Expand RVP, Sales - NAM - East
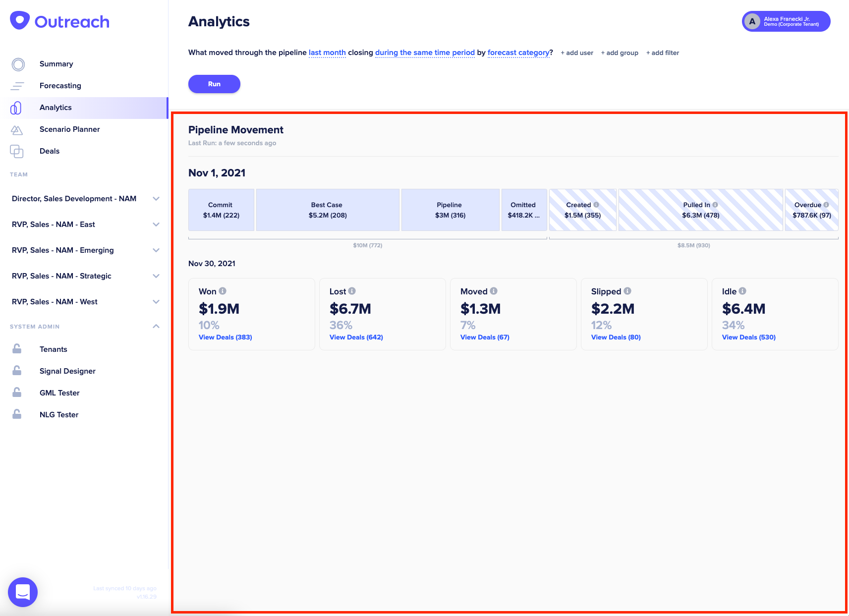 click(x=156, y=224)
